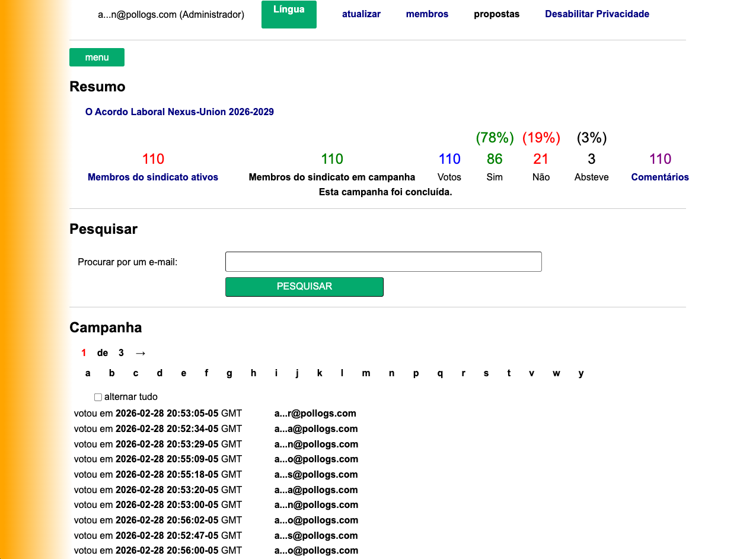
Task: Open voter a...r@pollogs.com entry
Action: pyautogui.click(x=315, y=414)
